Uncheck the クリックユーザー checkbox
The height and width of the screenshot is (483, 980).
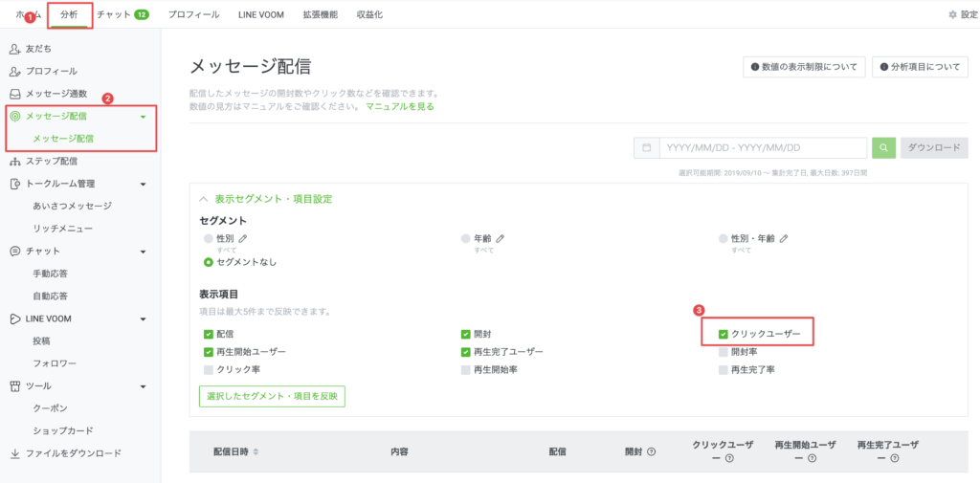tap(724, 334)
